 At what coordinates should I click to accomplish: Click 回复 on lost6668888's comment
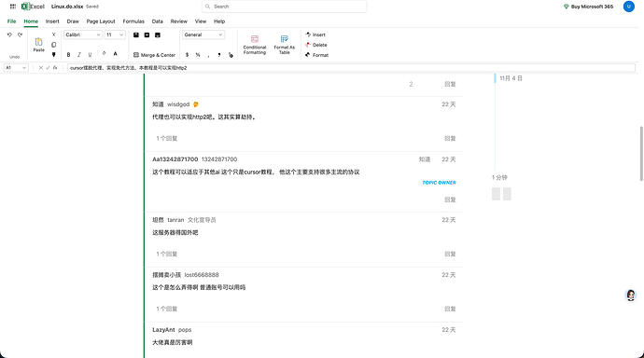[x=450, y=309]
